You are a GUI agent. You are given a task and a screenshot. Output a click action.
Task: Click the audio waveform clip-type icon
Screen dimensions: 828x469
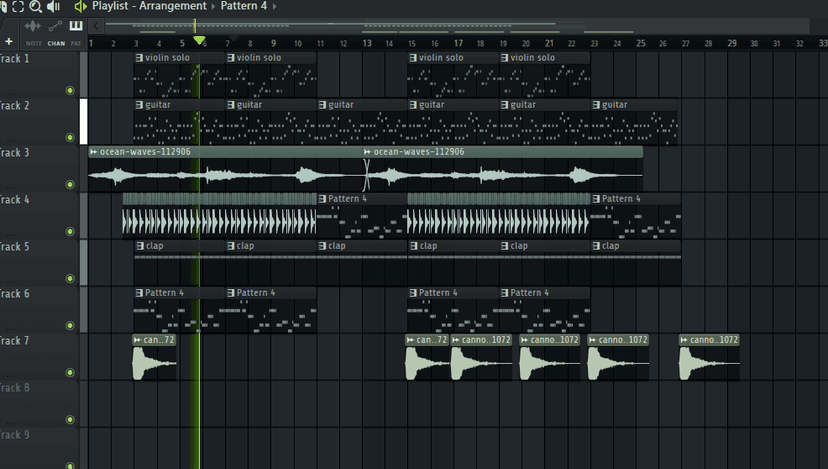(x=33, y=25)
